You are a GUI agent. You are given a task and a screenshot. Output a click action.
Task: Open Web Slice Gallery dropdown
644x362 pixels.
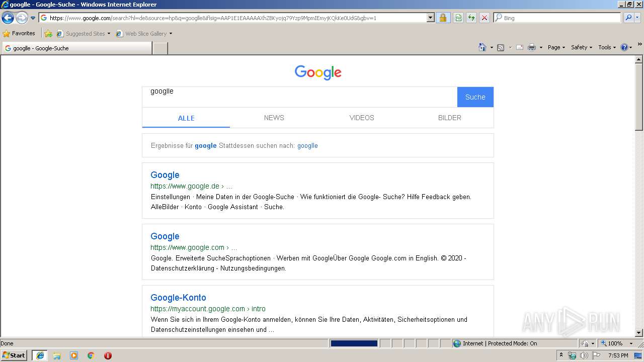(144, 34)
